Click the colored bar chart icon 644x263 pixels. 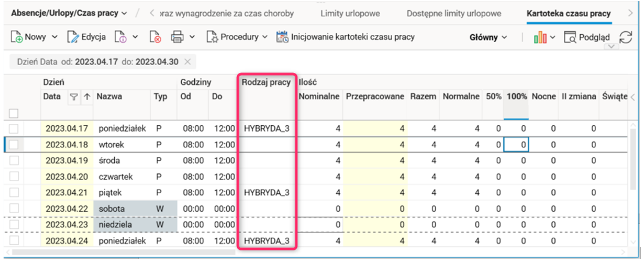click(540, 37)
